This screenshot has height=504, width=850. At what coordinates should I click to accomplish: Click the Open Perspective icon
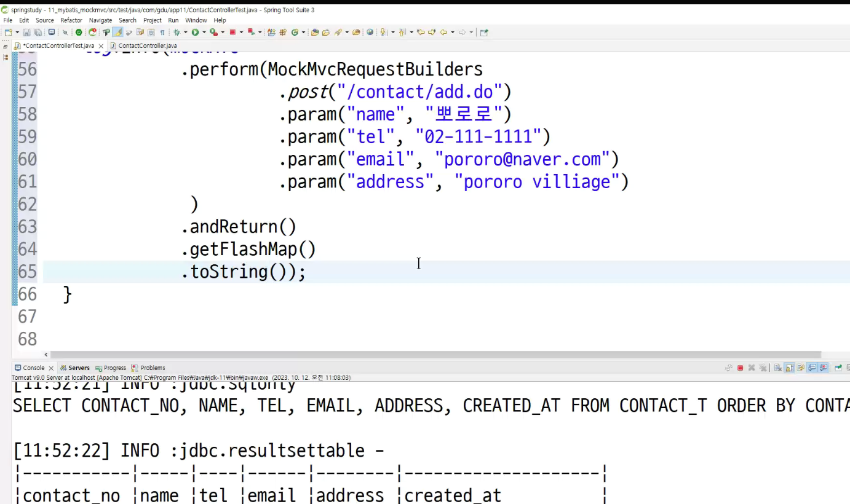click(483, 32)
